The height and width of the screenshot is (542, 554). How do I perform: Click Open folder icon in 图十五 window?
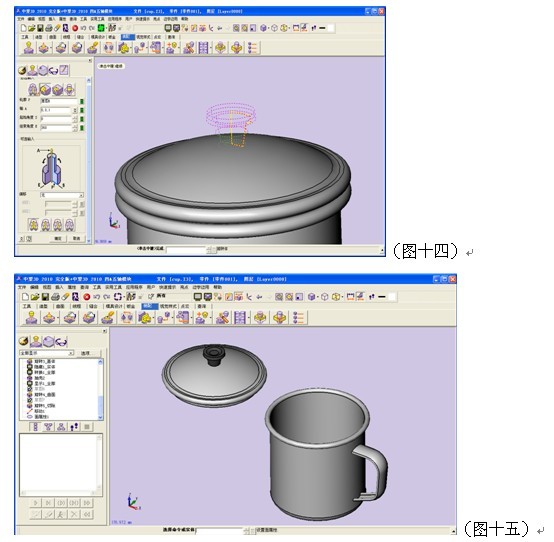35,296
